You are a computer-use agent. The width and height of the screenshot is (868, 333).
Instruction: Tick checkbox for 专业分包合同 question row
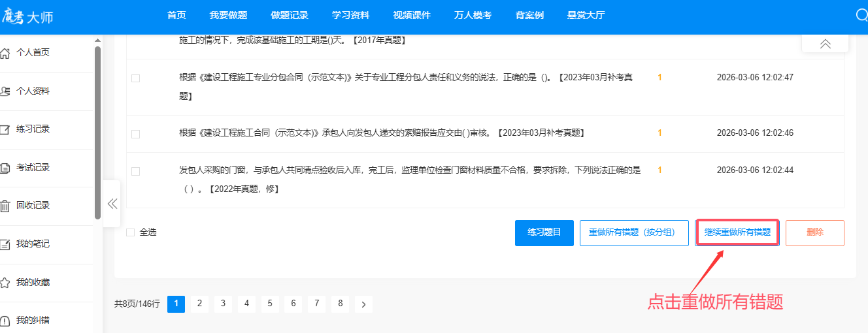pyautogui.click(x=135, y=78)
